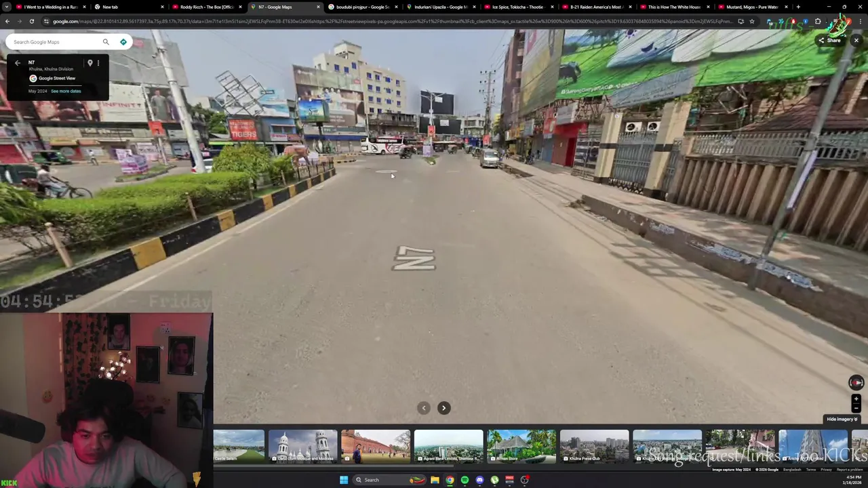Zoom in with the plus button
The height and width of the screenshot is (488, 868).
(856, 399)
